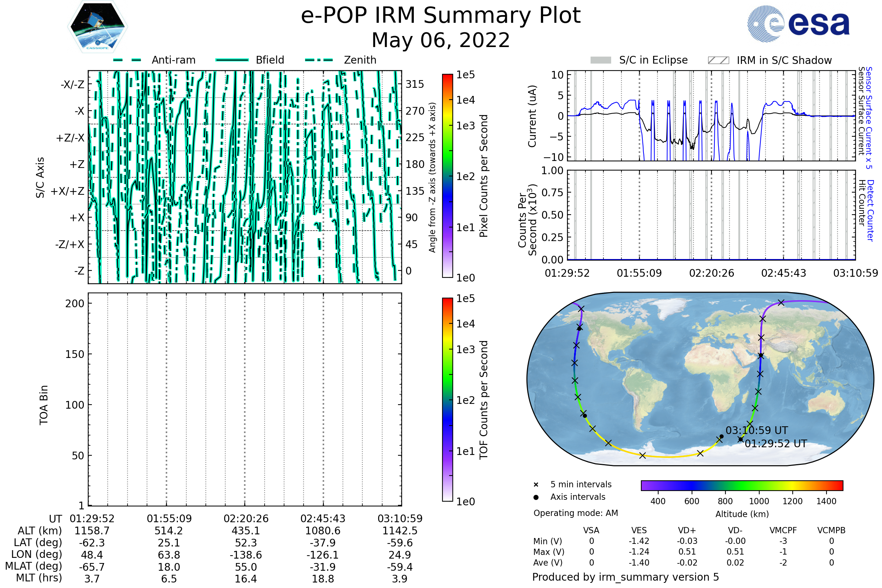Click the Bfield solid legend line
Screen dimensions: 882x588
click(x=232, y=60)
